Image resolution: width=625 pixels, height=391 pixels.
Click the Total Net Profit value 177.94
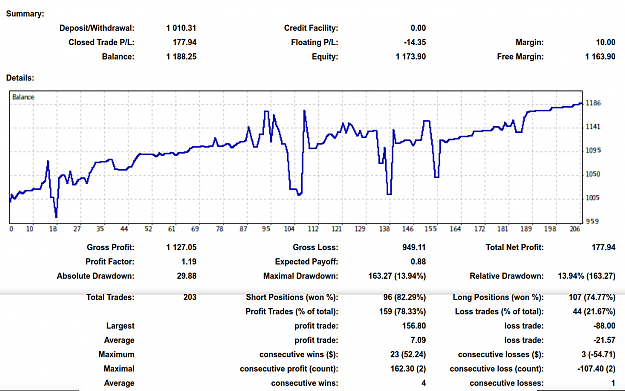coord(603,248)
